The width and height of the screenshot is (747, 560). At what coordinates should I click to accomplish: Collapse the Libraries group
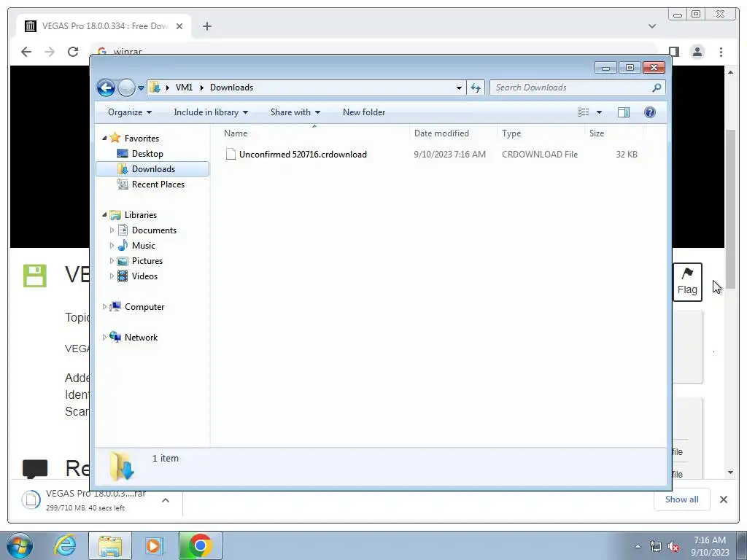(x=105, y=215)
